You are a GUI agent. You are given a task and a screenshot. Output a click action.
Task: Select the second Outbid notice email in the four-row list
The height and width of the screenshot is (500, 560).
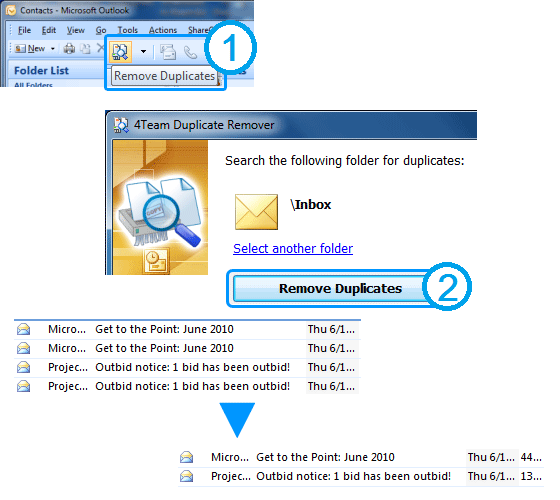pyautogui.click(x=187, y=386)
